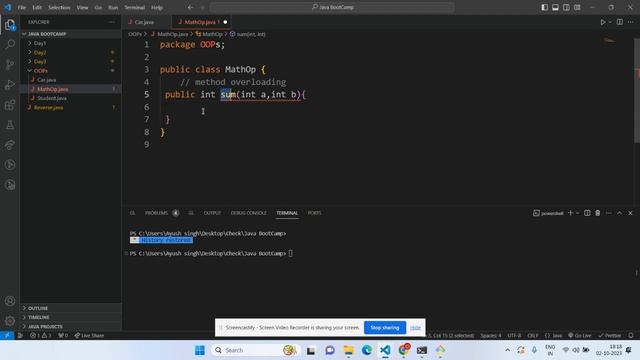Switch to the Car.java editor tab
Screen dimensions: 640x360
[144, 22]
